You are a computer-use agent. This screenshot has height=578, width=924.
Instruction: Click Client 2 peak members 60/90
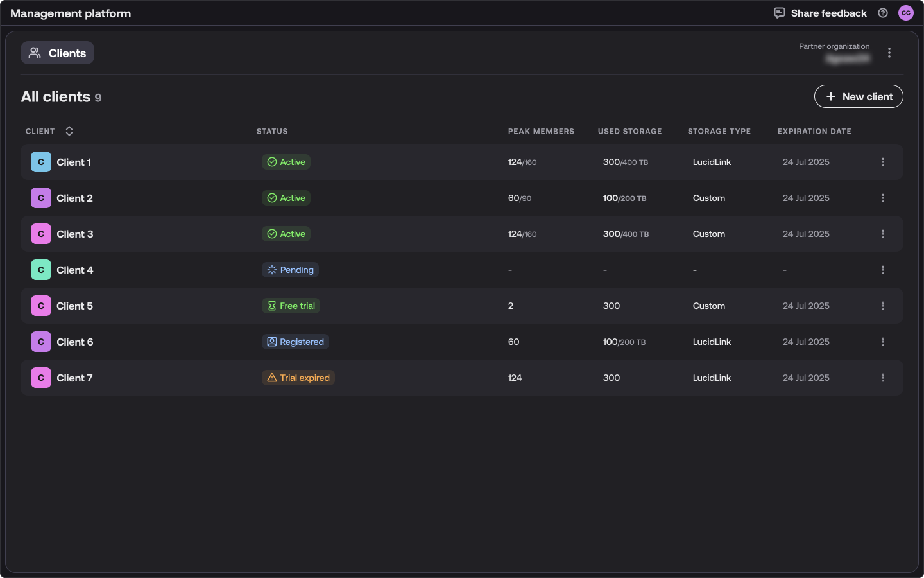tap(520, 198)
